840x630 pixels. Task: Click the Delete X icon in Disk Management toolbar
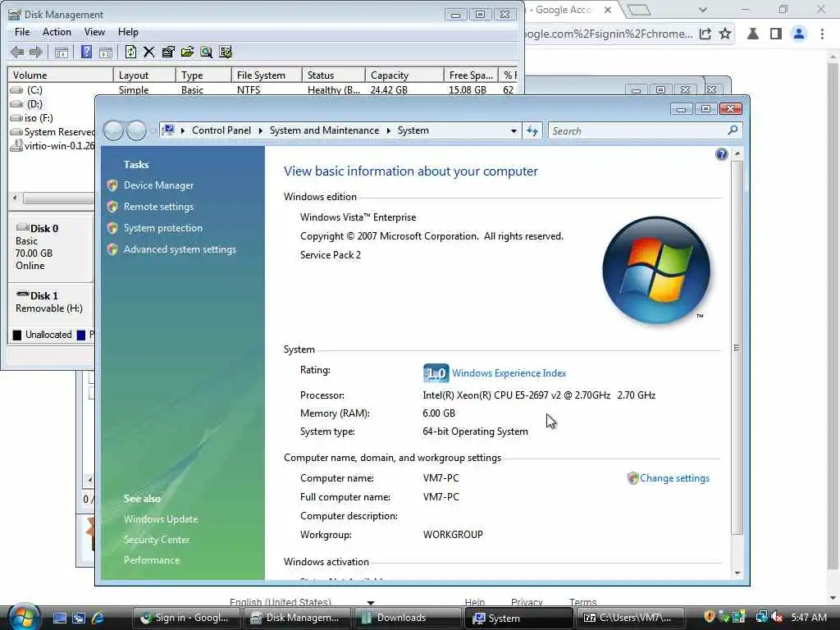(x=149, y=52)
